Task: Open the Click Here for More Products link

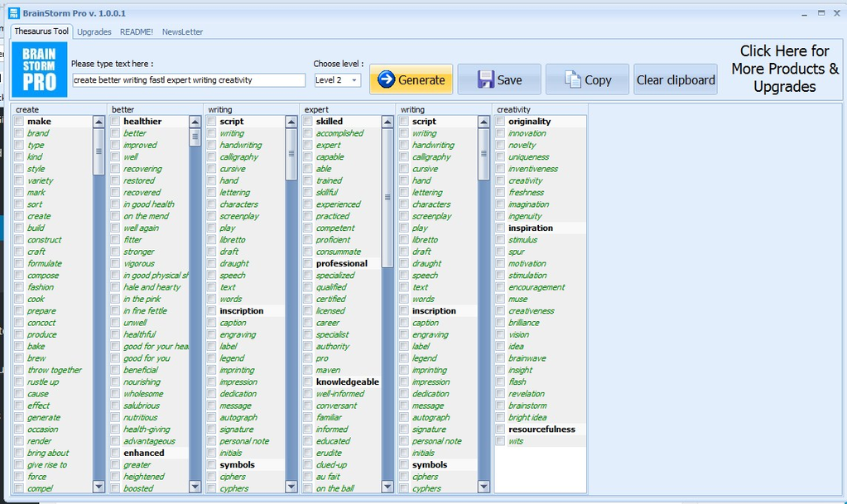Action: [x=784, y=69]
